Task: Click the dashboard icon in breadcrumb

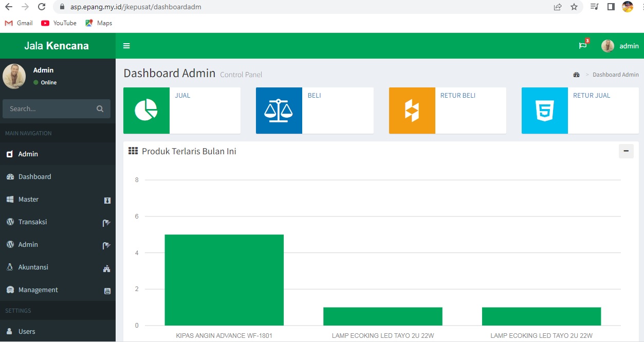Action: coord(576,75)
